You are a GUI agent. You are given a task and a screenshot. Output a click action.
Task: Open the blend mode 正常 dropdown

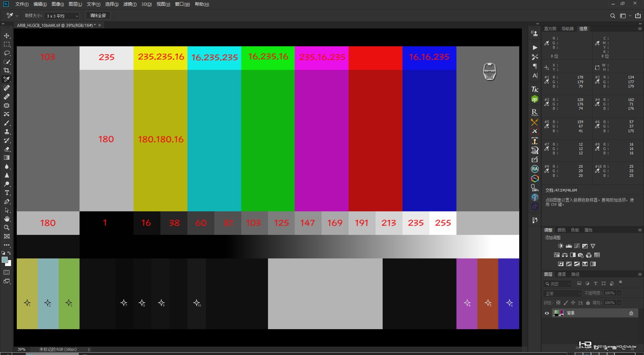click(x=562, y=294)
